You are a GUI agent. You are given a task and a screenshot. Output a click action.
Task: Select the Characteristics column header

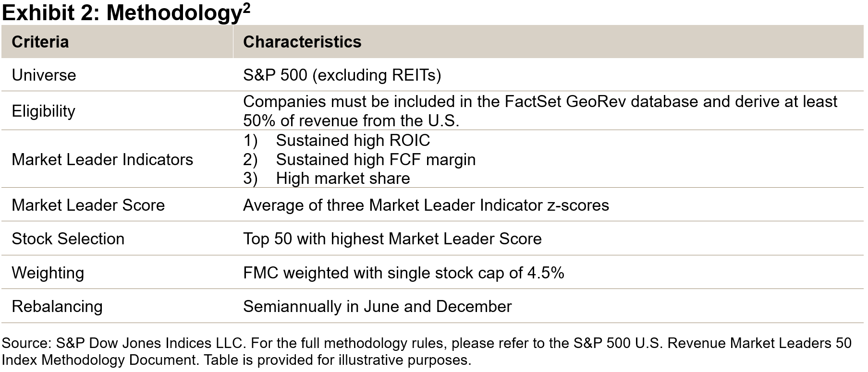pos(302,42)
